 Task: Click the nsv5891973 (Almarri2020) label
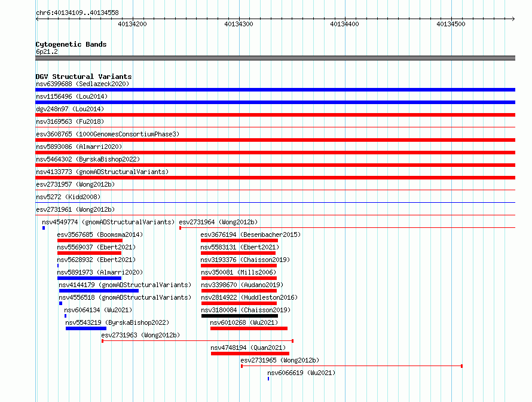click(100, 272)
